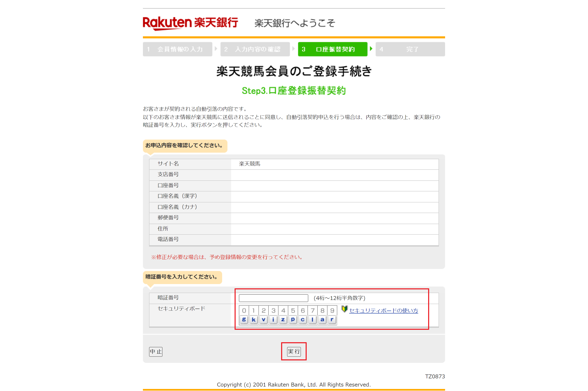
Task: Click the digit 0 cell on the security board
Action: click(244, 310)
